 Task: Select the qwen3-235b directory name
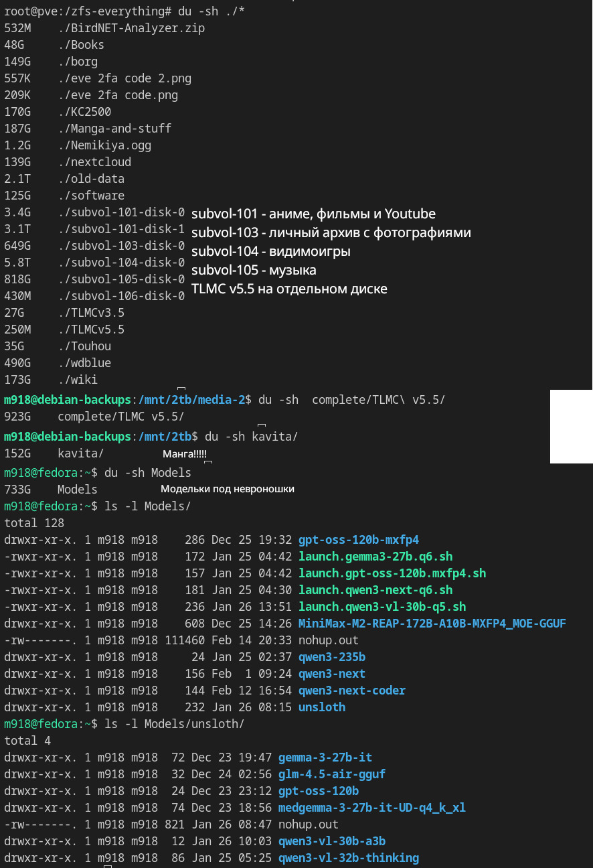coord(332,657)
